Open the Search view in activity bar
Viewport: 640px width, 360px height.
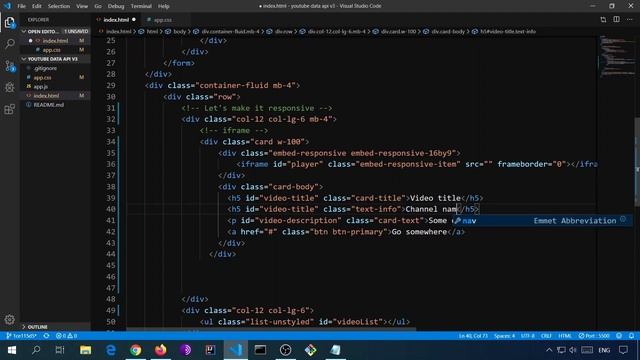click(x=9, y=44)
